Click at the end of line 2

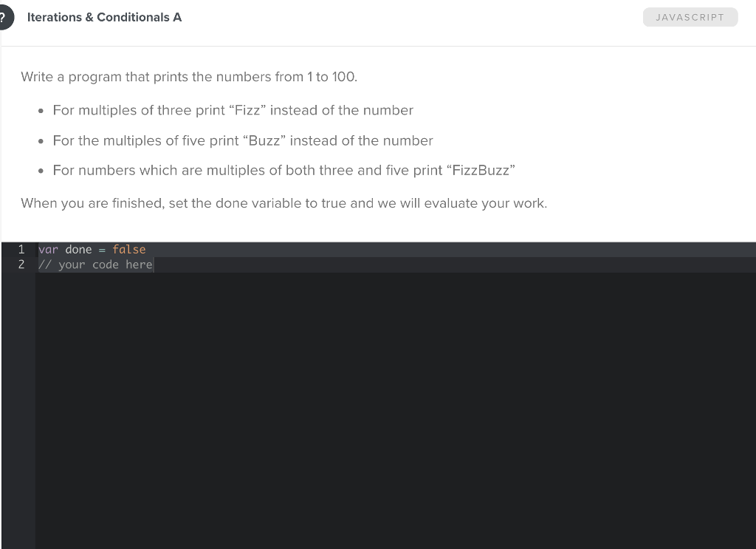pyautogui.click(x=154, y=265)
